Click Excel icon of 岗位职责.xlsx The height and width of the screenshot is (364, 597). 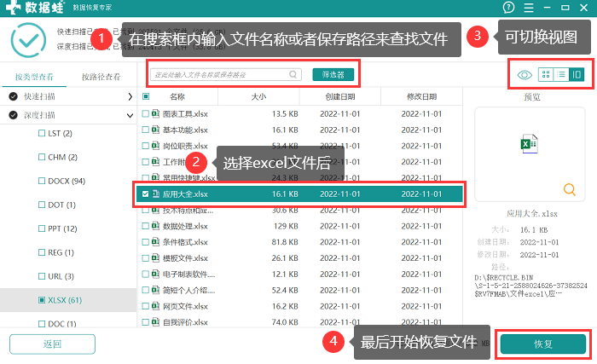coord(155,146)
